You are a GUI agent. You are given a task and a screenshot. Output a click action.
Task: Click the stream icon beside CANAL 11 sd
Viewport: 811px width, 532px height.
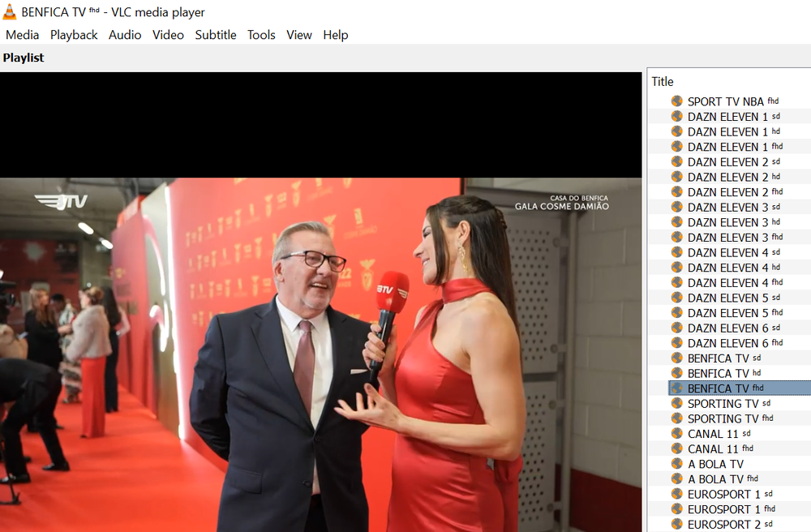tap(676, 433)
